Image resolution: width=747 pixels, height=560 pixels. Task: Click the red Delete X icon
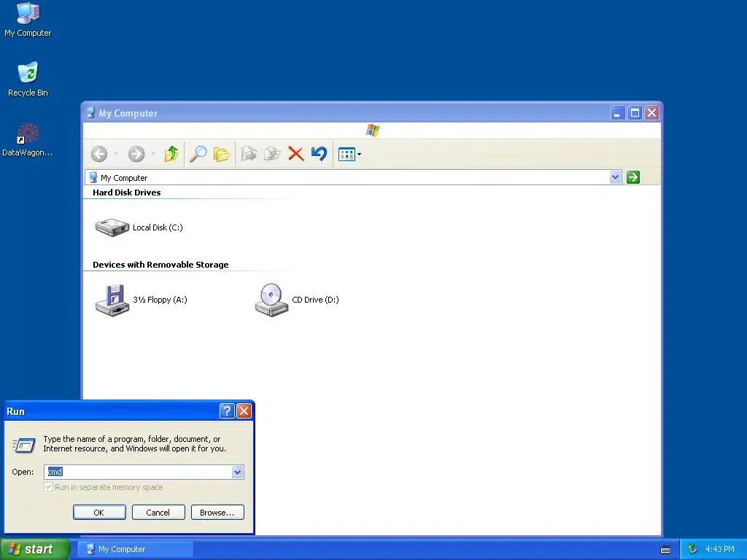[x=296, y=154]
